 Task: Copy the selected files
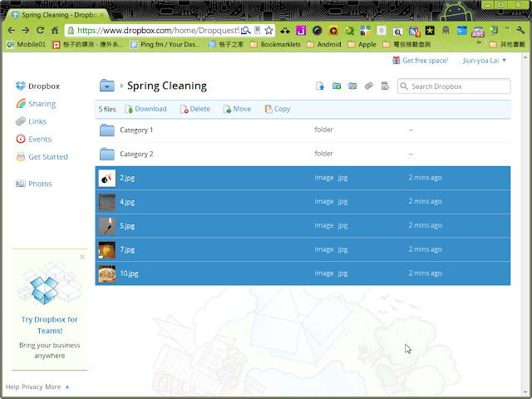278,109
